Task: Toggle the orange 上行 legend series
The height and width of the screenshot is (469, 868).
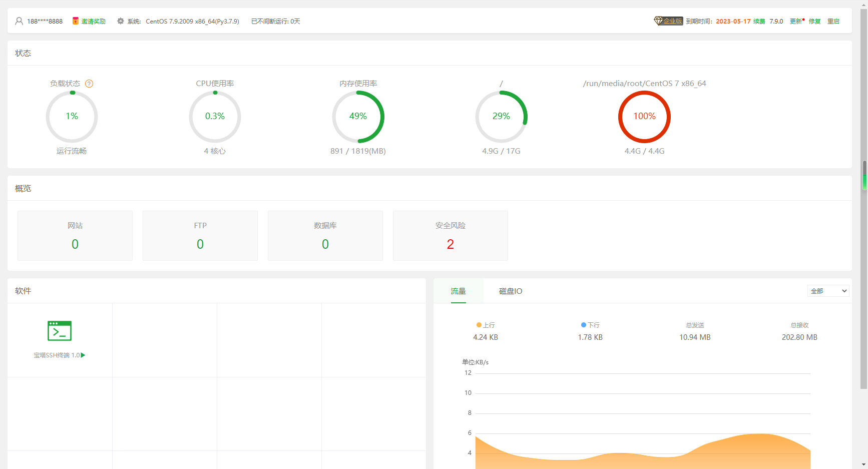Action: point(486,325)
